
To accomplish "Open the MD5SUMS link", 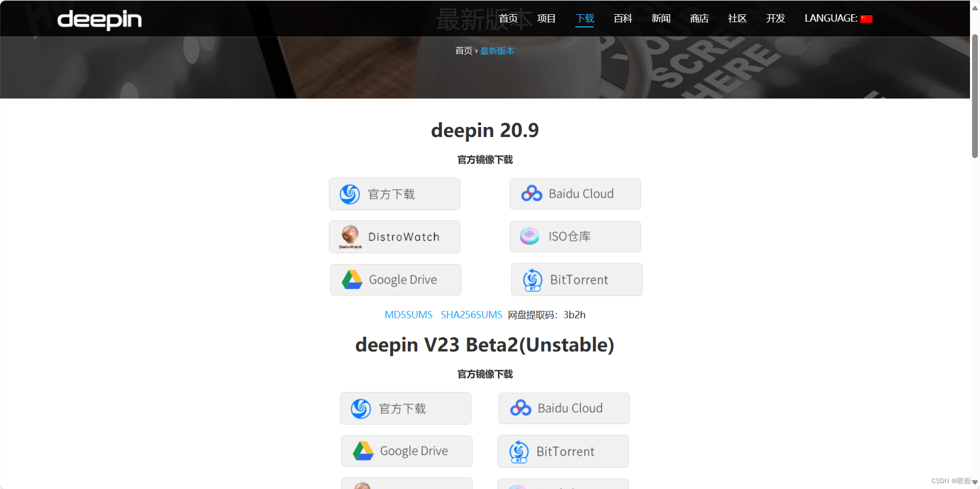I will point(408,315).
